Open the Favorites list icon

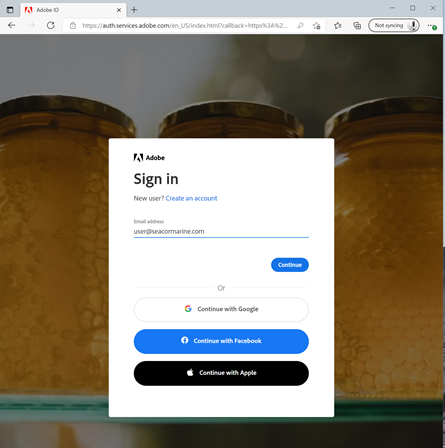338,26
